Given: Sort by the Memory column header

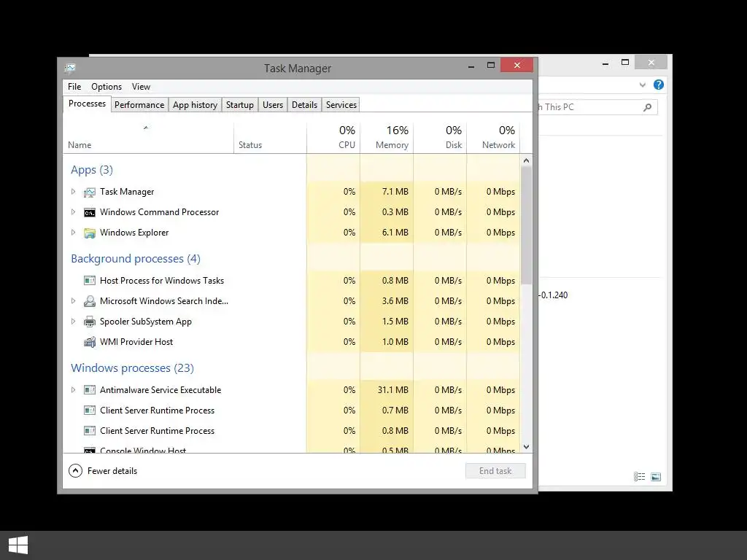Looking at the screenshot, I should (x=387, y=138).
